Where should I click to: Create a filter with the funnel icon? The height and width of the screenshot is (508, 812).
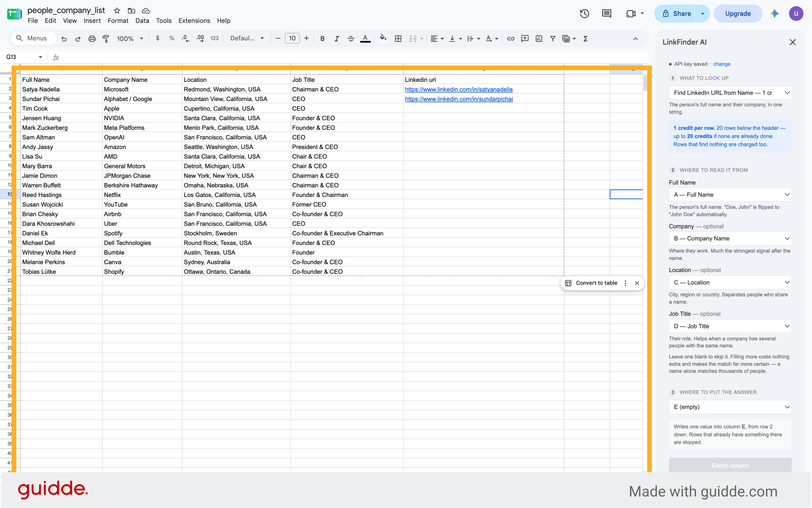tap(553, 39)
